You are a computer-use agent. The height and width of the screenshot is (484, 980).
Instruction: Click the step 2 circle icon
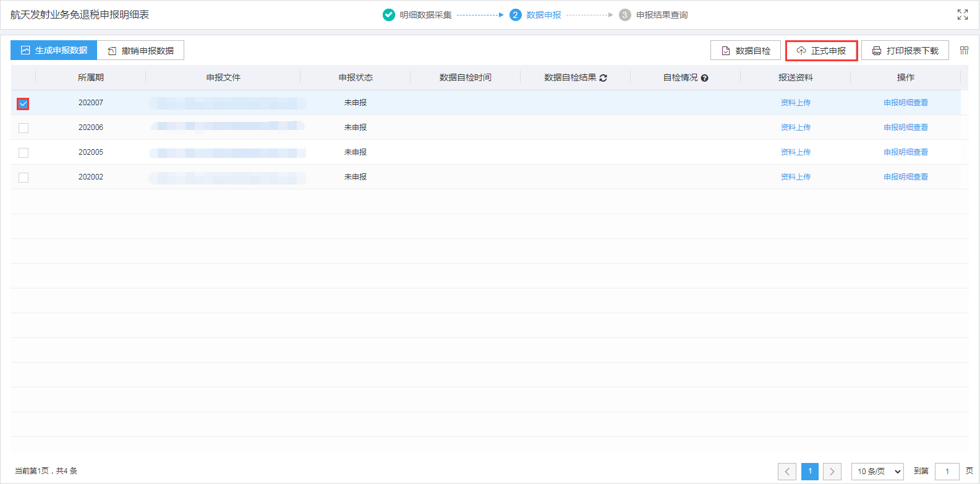516,15
